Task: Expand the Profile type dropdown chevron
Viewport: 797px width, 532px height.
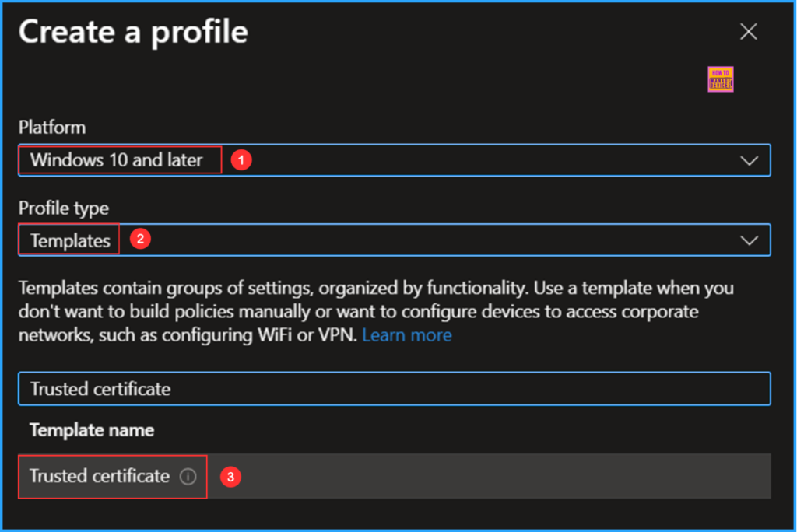Action: pos(749,240)
